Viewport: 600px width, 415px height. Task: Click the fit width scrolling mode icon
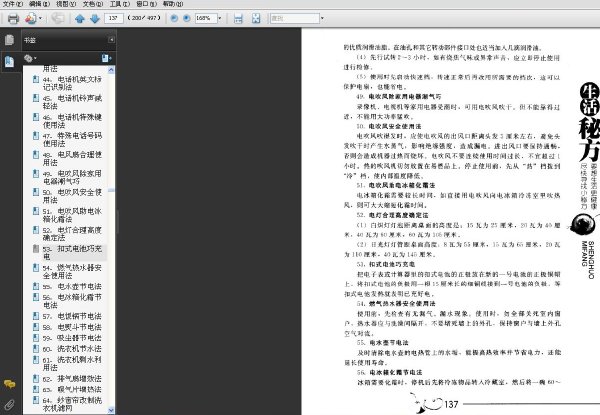238,18
